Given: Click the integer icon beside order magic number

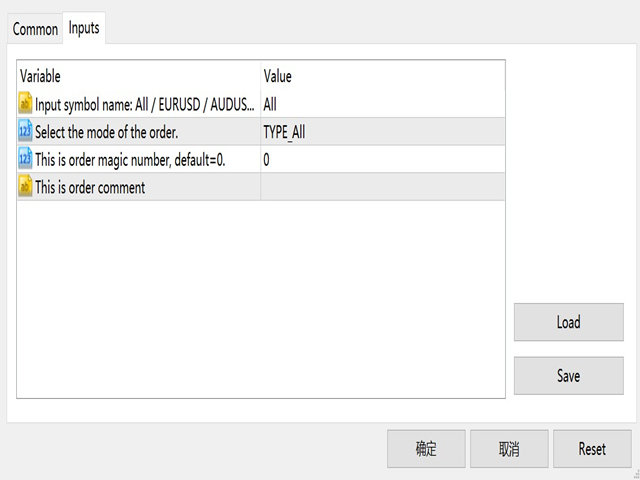Looking at the screenshot, I should point(25,159).
